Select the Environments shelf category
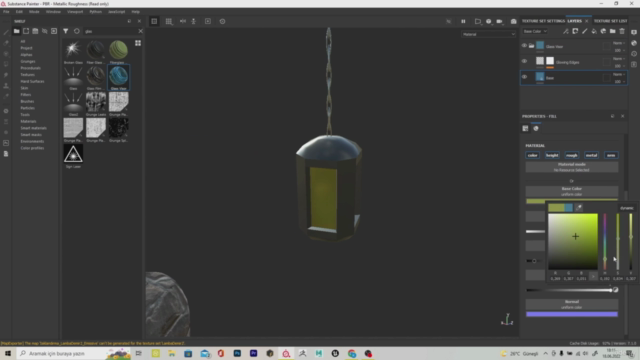This screenshot has height=360, width=640. point(32,141)
